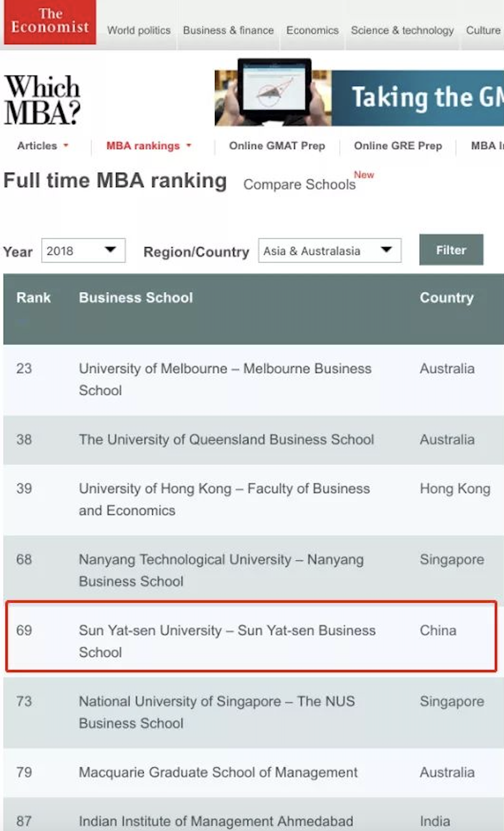Image resolution: width=504 pixels, height=831 pixels.
Task: Open the World politics section
Action: coord(139,31)
